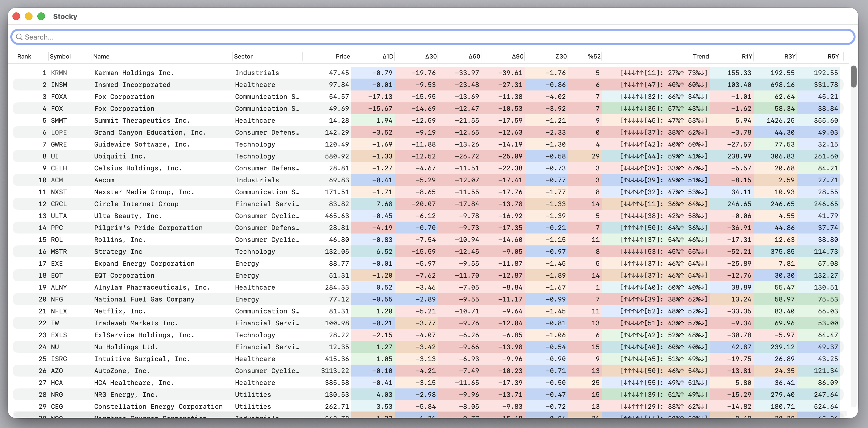868x428 pixels.
Task: Click Circle Internet Group name
Action: click(x=136, y=204)
